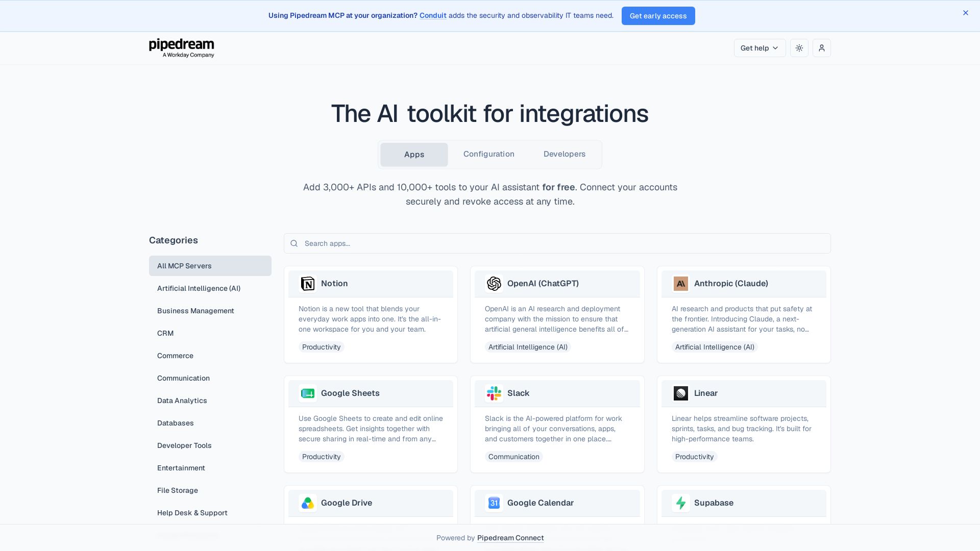Screen dimensions: 980x551
Task: Select the Entertainment category
Action: pyautogui.click(x=210, y=468)
